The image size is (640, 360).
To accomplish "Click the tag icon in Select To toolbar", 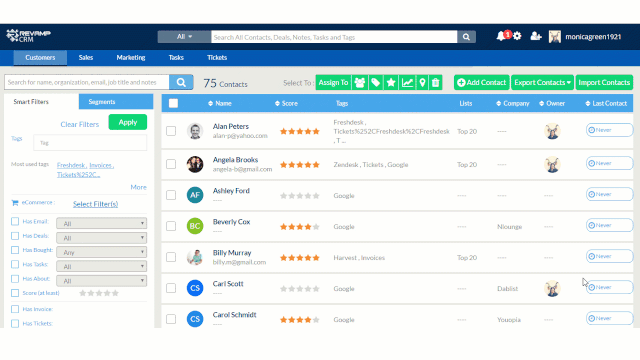I will click(376, 82).
